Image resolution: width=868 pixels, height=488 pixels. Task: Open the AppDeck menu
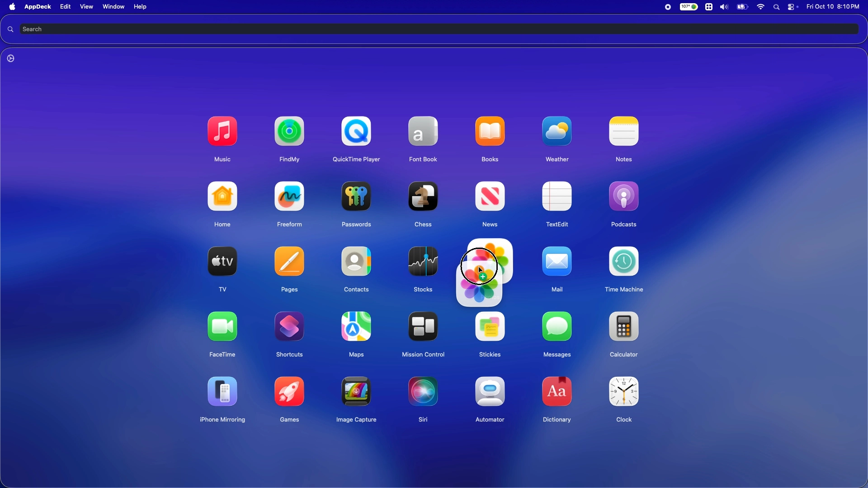coord(38,7)
